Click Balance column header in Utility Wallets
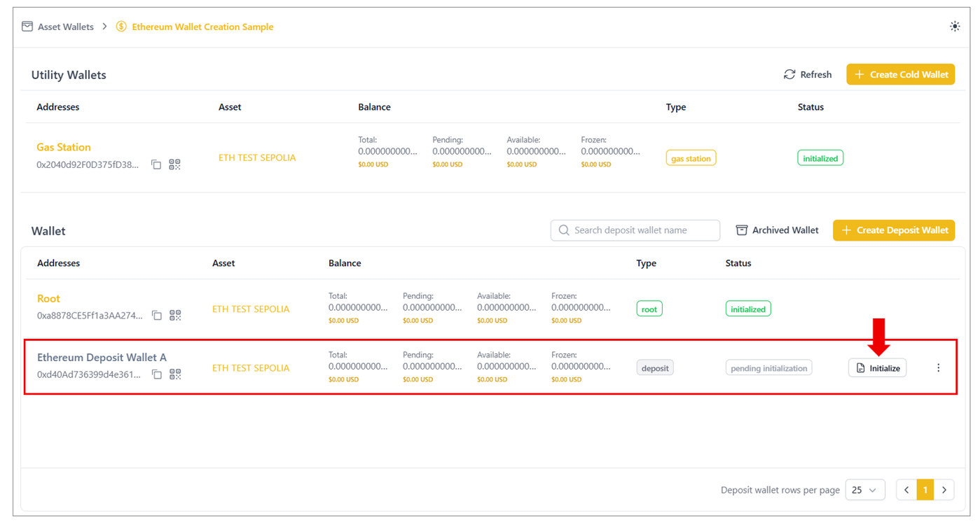Image resolution: width=980 pixels, height=527 pixels. point(374,107)
